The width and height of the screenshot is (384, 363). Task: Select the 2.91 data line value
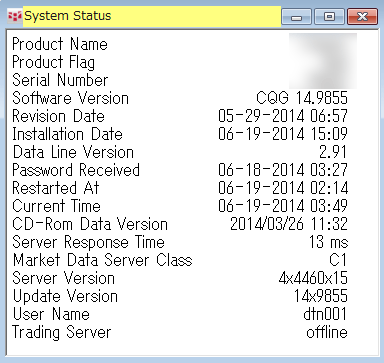(x=333, y=152)
